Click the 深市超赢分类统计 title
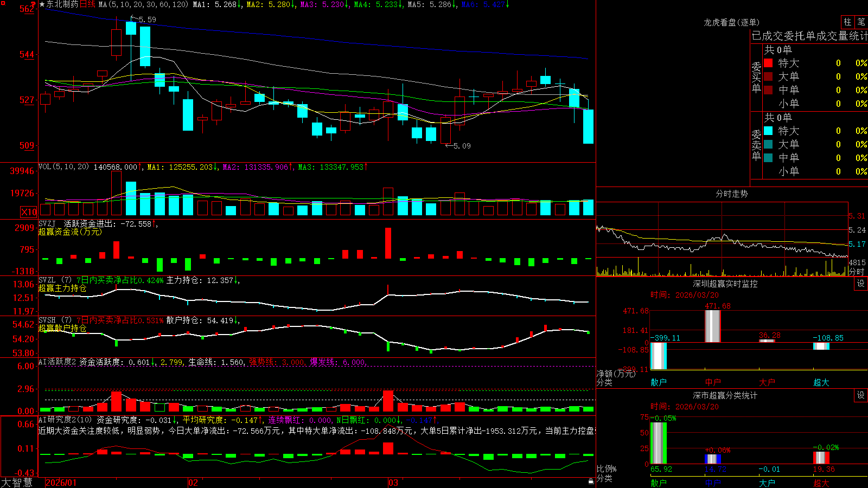Image resolution: width=868 pixels, height=488 pixels. tap(725, 395)
